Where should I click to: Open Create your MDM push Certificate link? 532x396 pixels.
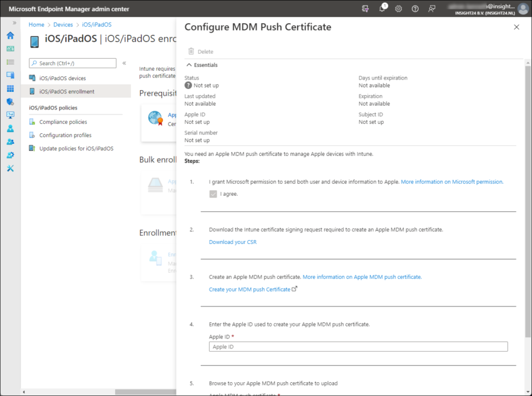click(x=250, y=290)
